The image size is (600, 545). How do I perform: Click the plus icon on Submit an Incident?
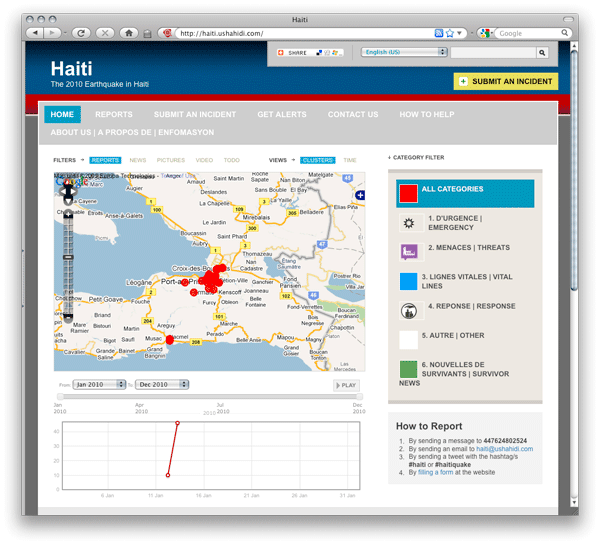pos(463,81)
